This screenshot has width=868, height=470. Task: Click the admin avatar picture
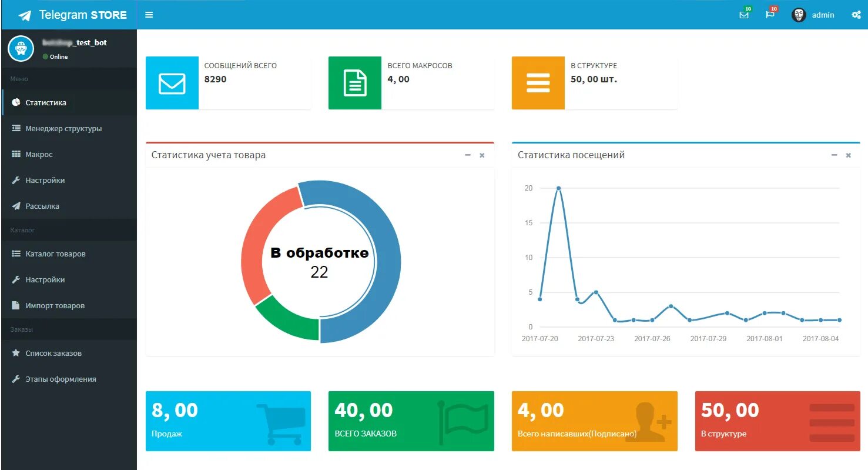click(x=799, y=15)
